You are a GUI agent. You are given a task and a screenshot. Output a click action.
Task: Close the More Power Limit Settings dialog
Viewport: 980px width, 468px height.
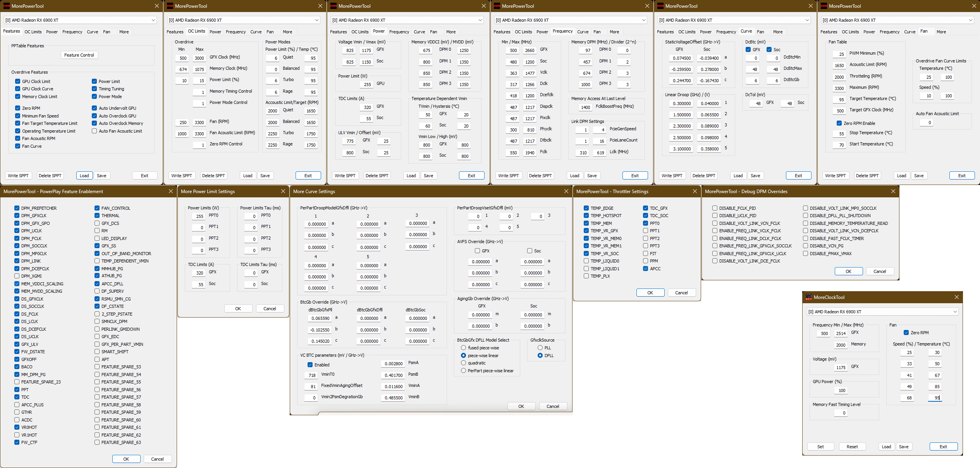click(283, 191)
